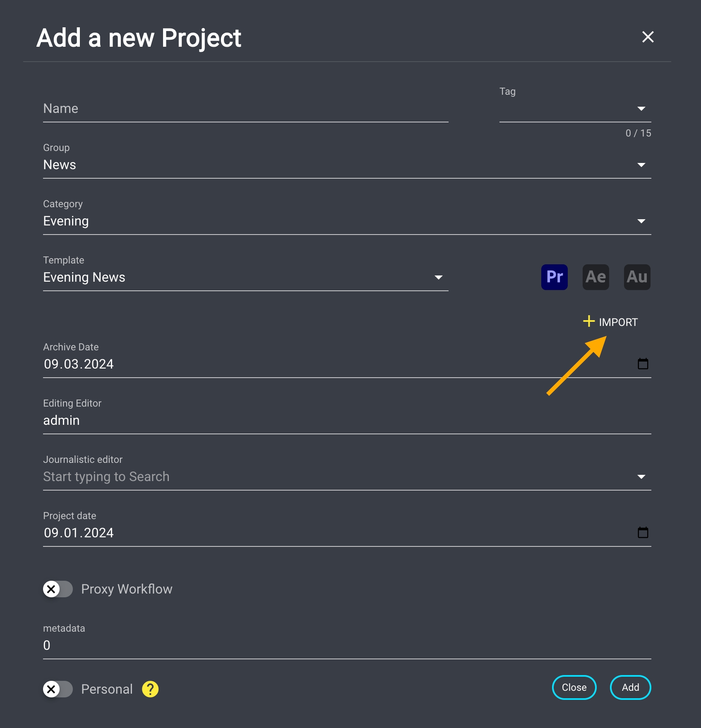Open the Project date calendar picker
Image resolution: width=701 pixels, height=728 pixels.
point(643,533)
